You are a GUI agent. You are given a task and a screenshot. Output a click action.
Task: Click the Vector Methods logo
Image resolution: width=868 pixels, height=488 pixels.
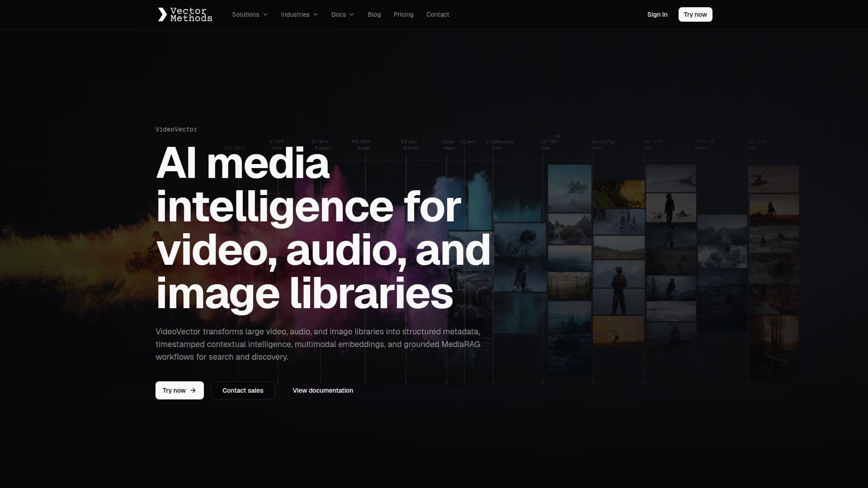pyautogui.click(x=185, y=14)
